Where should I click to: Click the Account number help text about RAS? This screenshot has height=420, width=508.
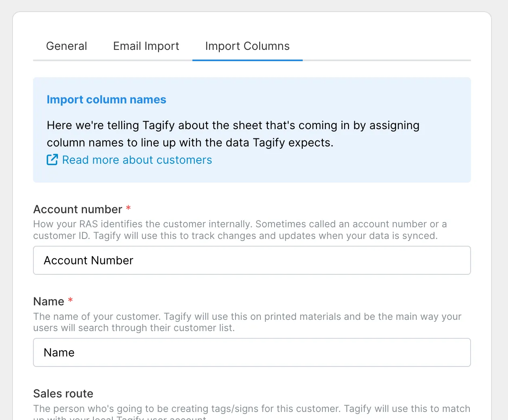pos(240,230)
